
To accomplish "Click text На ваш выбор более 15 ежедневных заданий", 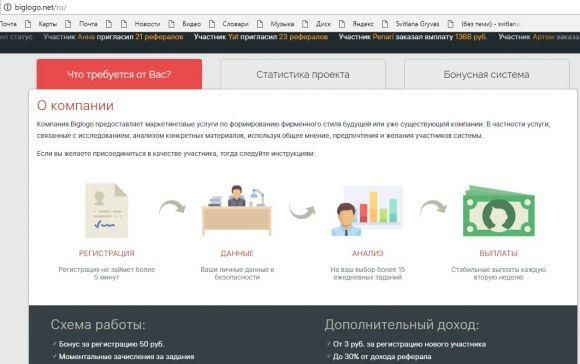I will point(368,273).
